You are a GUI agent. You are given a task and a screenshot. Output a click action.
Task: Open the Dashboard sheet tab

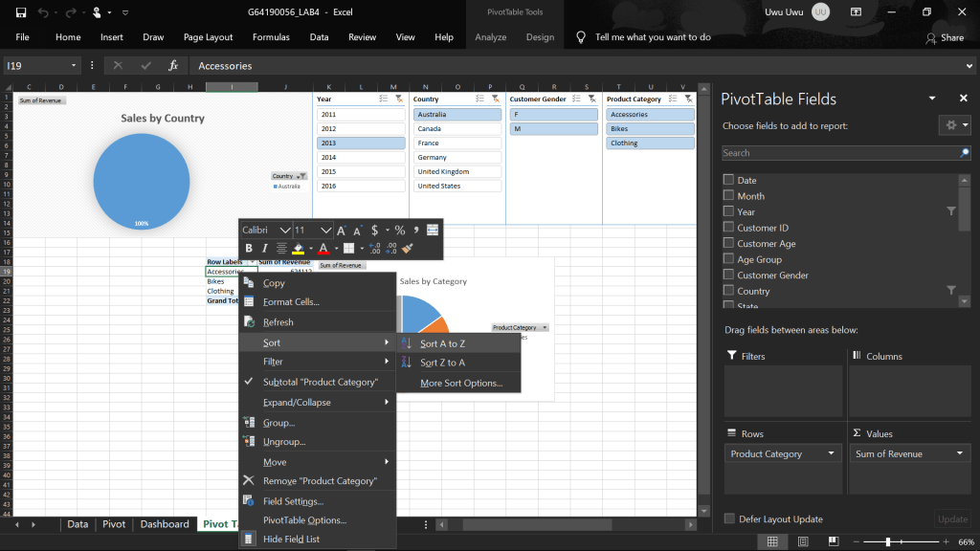coord(165,524)
